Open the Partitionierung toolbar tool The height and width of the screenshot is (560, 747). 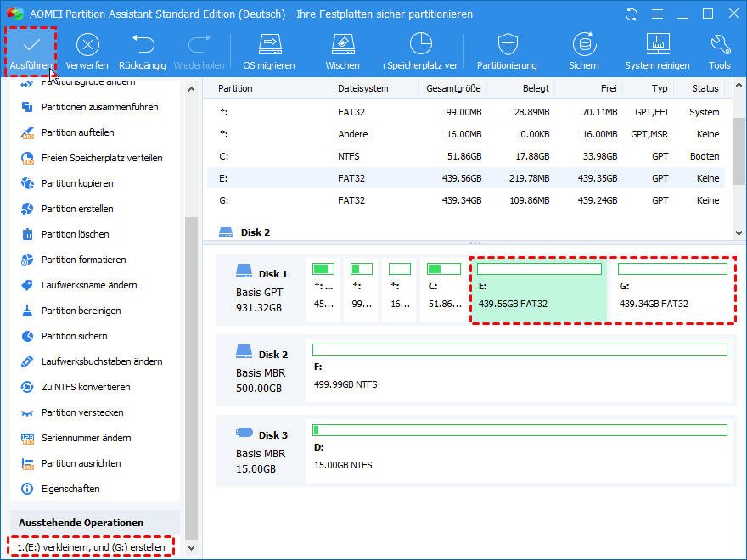pyautogui.click(x=507, y=52)
